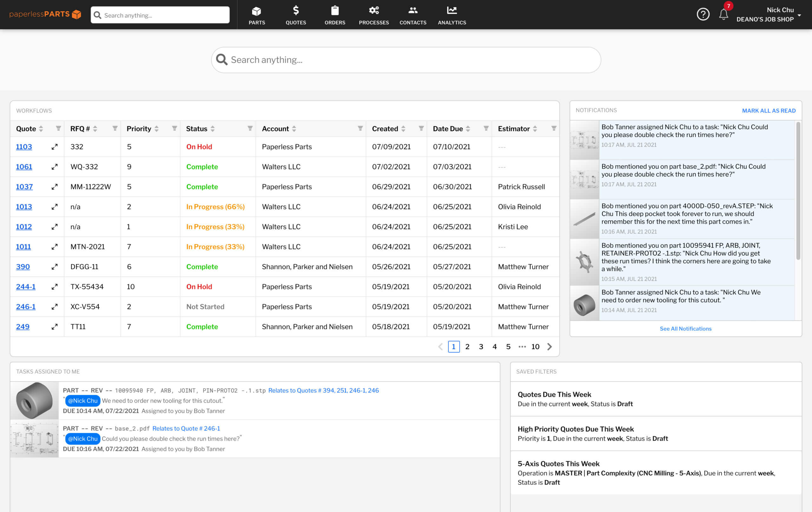Click the notifications panel scrollbar
812x512 pixels.
point(798,191)
